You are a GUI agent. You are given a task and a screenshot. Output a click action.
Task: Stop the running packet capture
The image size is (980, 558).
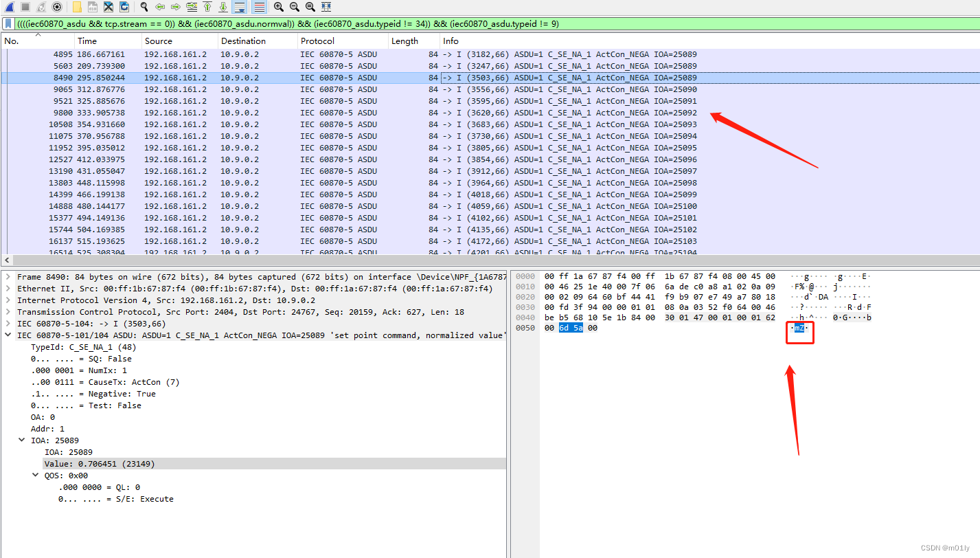click(25, 7)
